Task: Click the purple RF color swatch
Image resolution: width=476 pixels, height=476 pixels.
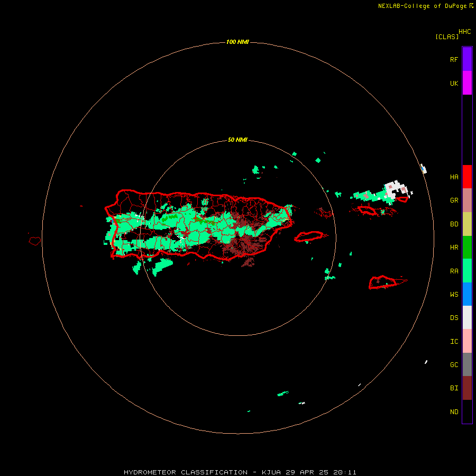Action: (x=467, y=59)
